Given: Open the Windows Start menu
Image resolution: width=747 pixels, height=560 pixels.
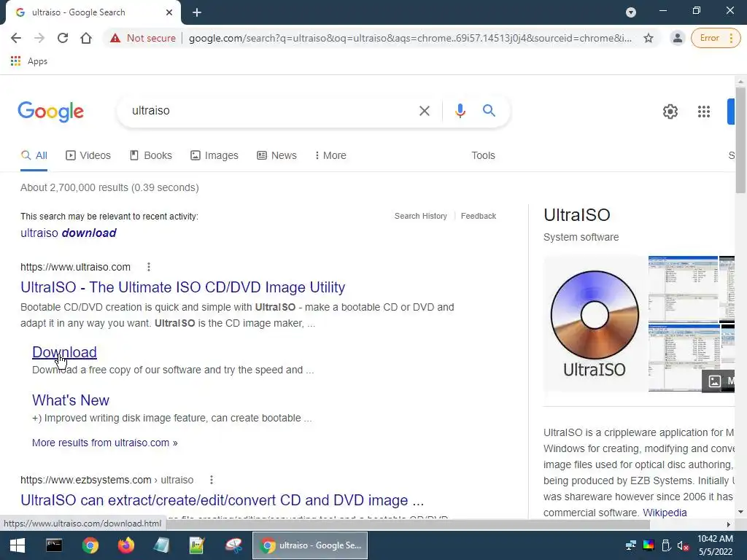Looking at the screenshot, I should [18, 545].
